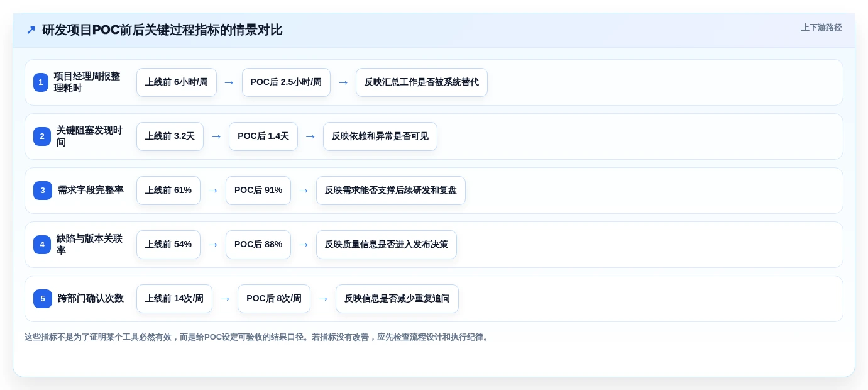Click the arrow after 上线前 14次/周
This screenshot has height=390, width=868.
click(x=225, y=299)
